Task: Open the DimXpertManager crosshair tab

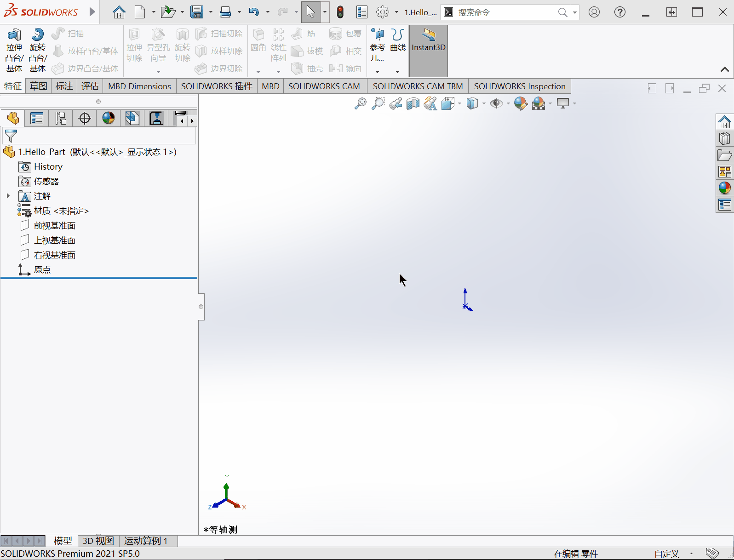Action: (x=85, y=119)
